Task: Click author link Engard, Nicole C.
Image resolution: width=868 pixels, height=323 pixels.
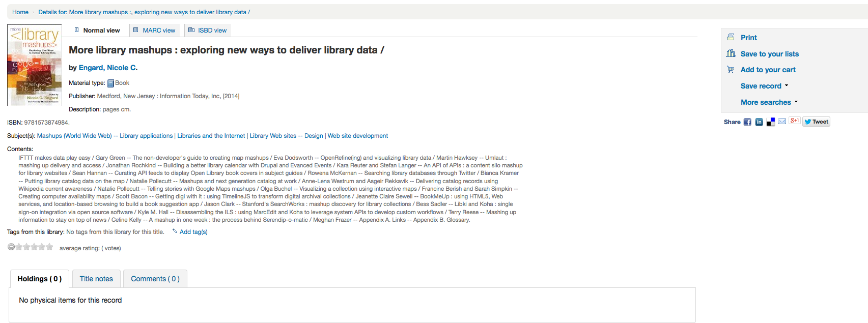Action: coord(108,68)
